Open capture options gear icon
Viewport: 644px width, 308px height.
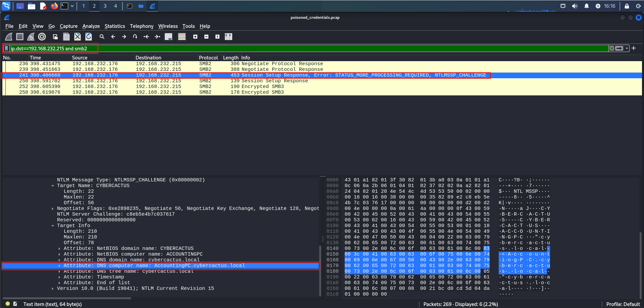pos(42,37)
